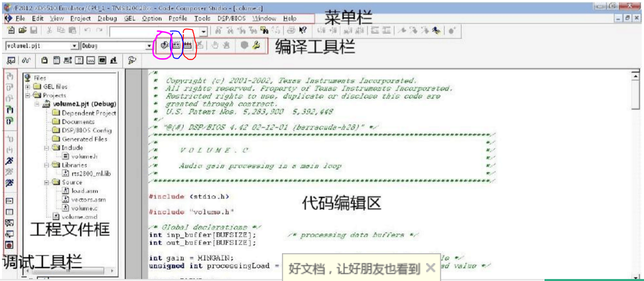Click the Save floppy disk icon
644x281 pixels.
pyautogui.click(x=34, y=31)
